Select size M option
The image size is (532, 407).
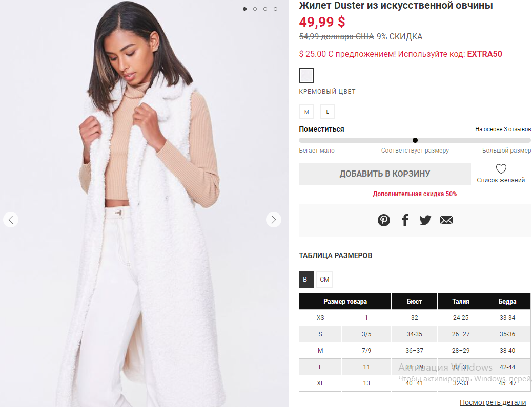click(x=306, y=112)
